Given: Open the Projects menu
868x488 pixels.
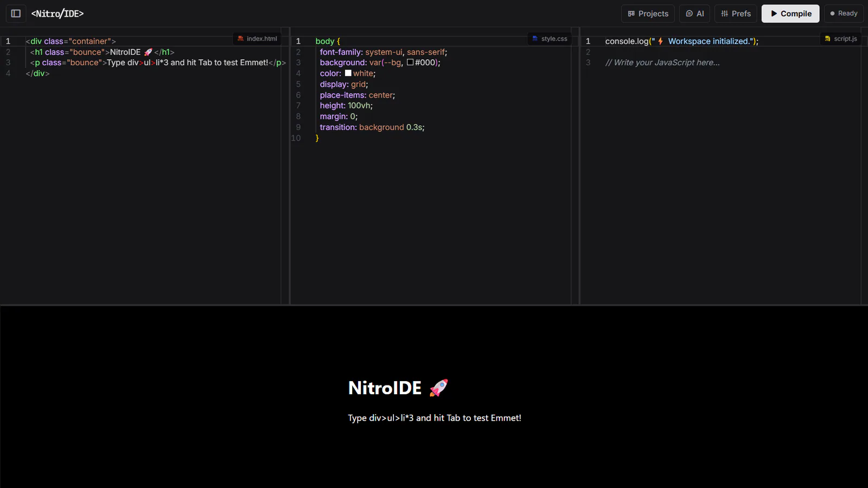Looking at the screenshot, I should pyautogui.click(x=648, y=14).
